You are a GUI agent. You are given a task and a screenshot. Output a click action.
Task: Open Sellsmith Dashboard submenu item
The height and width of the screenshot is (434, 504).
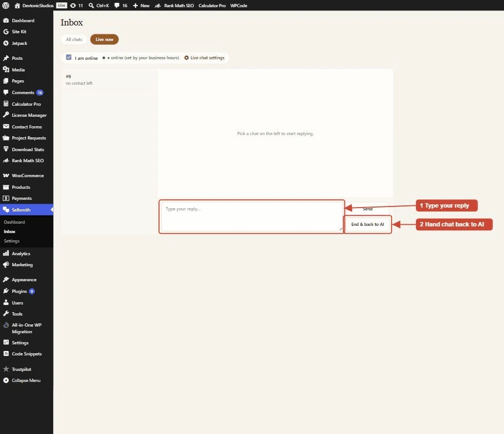coord(14,222)
